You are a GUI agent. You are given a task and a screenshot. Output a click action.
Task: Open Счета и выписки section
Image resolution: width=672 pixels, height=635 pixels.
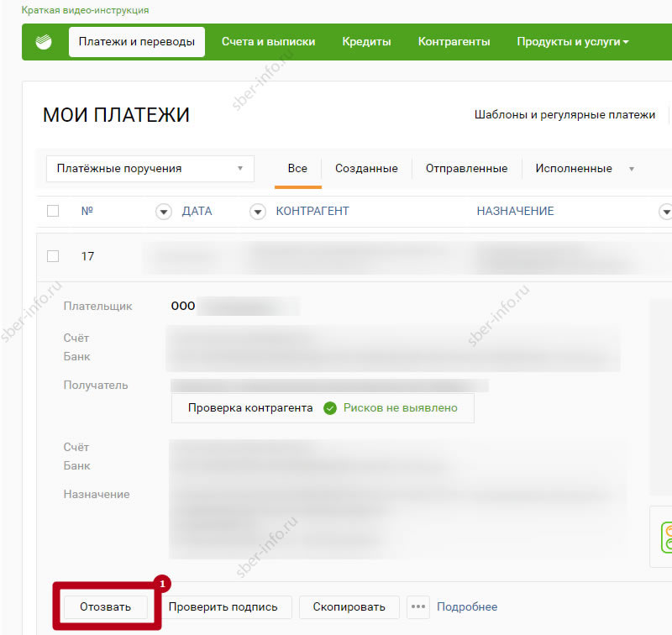tap(268, 42)
